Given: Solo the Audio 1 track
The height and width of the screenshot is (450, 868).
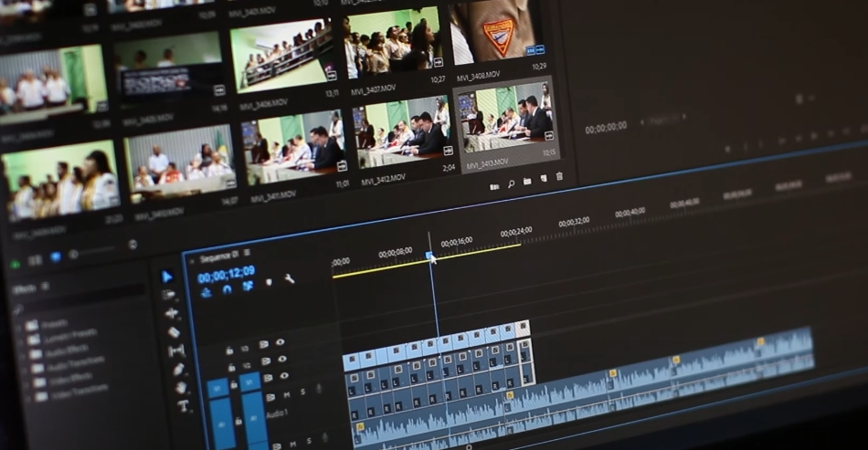Looking at the screenshot, I should [x=302, y=392].
